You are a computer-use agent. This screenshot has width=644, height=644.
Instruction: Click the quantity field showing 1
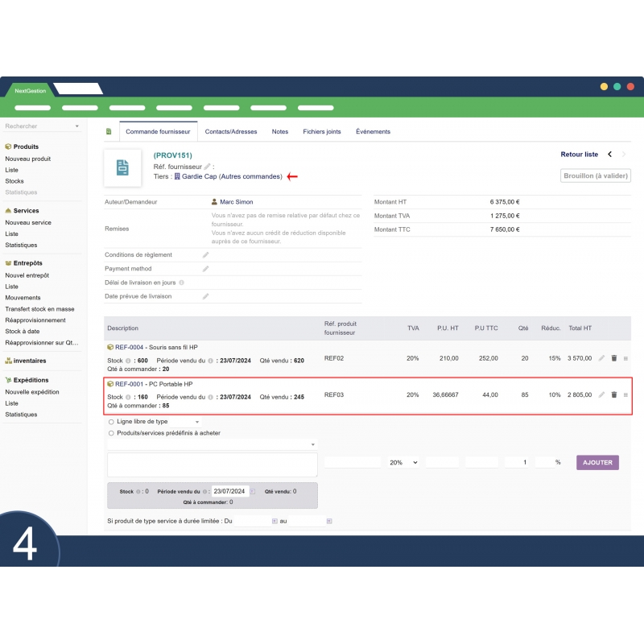pyautogui.click(x=516, y=462)
